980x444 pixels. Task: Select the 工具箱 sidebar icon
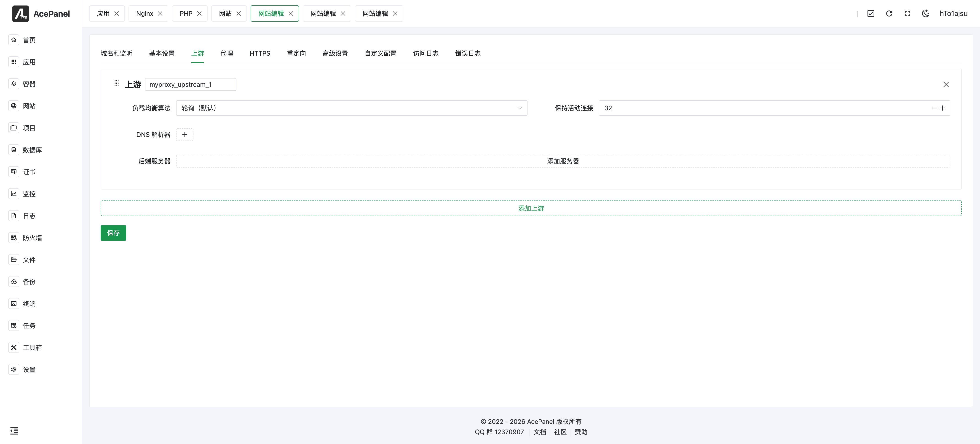tap(14, 347)
